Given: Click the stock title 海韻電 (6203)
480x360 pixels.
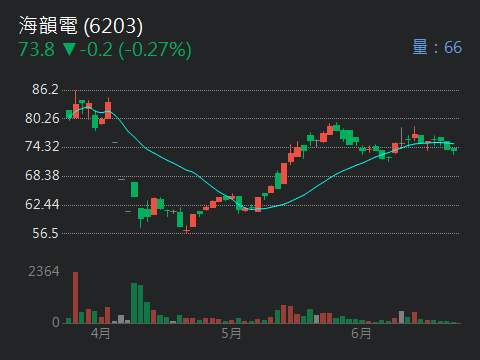Looking at the screenshot, I should pyautogui.click(x=81, y=26).
